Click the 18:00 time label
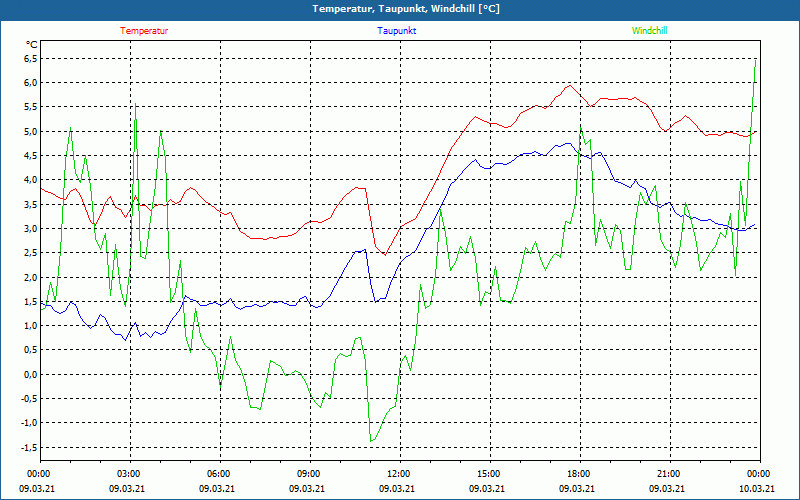 [x=577, y=474]
